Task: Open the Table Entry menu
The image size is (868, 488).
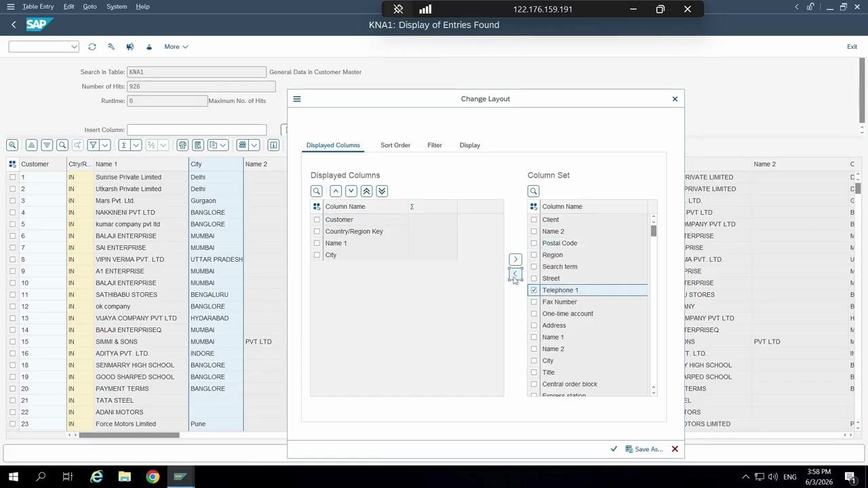Action: click(x=38, y=6)
